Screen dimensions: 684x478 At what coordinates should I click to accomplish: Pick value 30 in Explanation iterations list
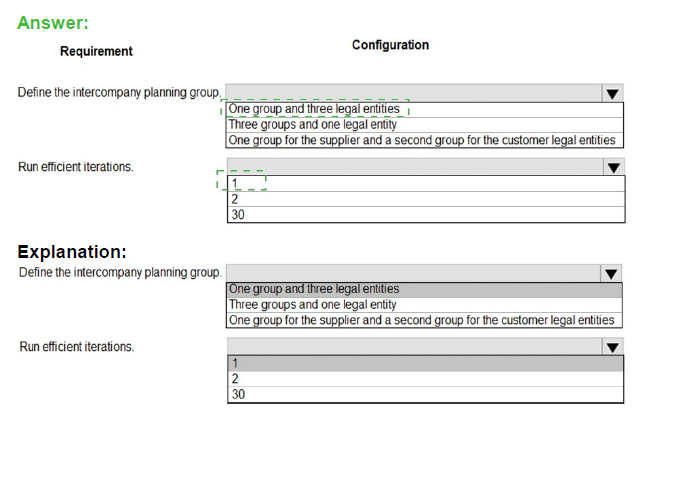238,394
